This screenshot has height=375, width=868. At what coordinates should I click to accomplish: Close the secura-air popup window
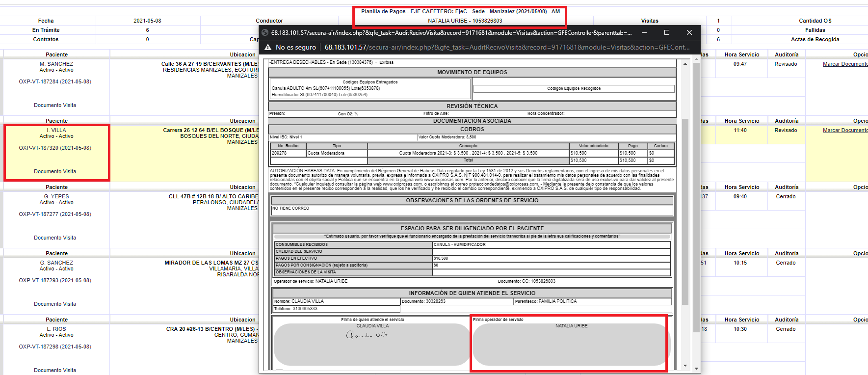(689, 32)
